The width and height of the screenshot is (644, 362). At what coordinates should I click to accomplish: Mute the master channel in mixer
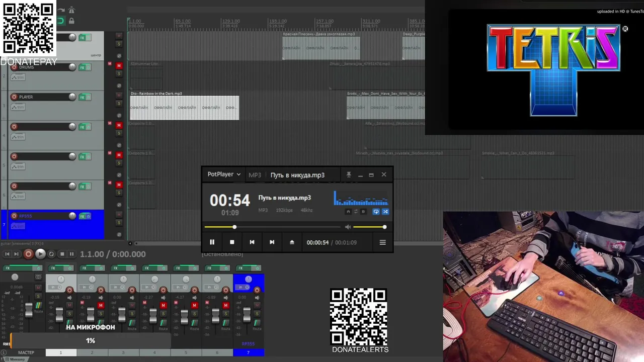[38, 288]
